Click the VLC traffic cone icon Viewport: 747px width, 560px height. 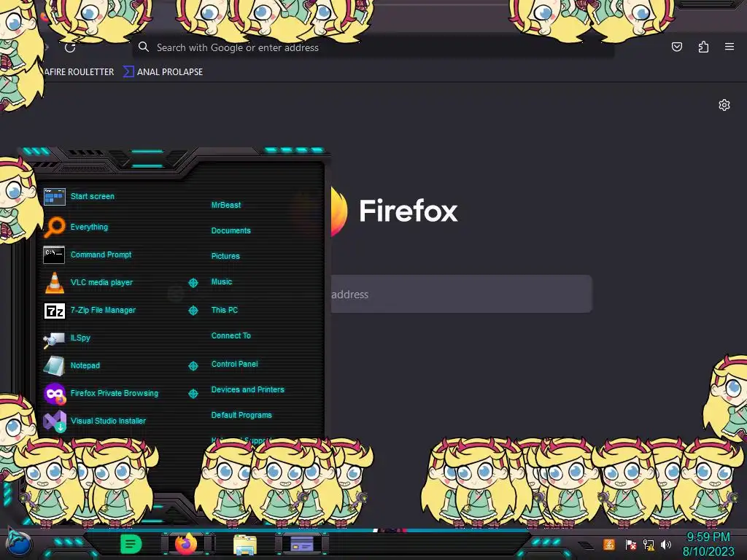(x=54, y=282)
